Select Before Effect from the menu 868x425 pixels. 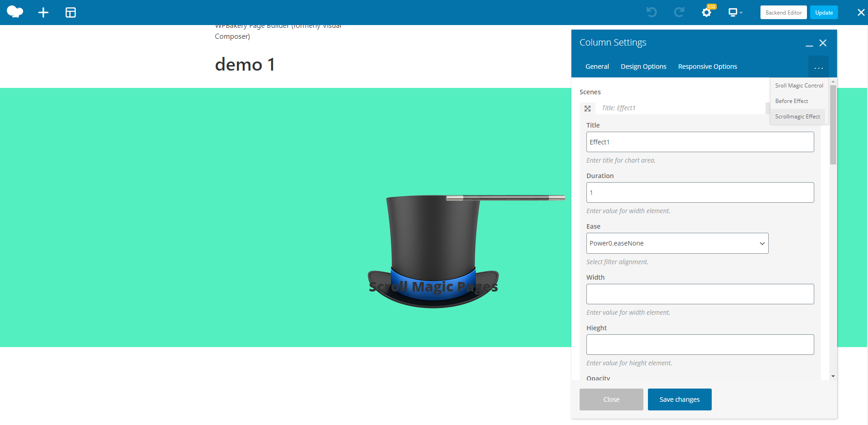tap(791, 101)
